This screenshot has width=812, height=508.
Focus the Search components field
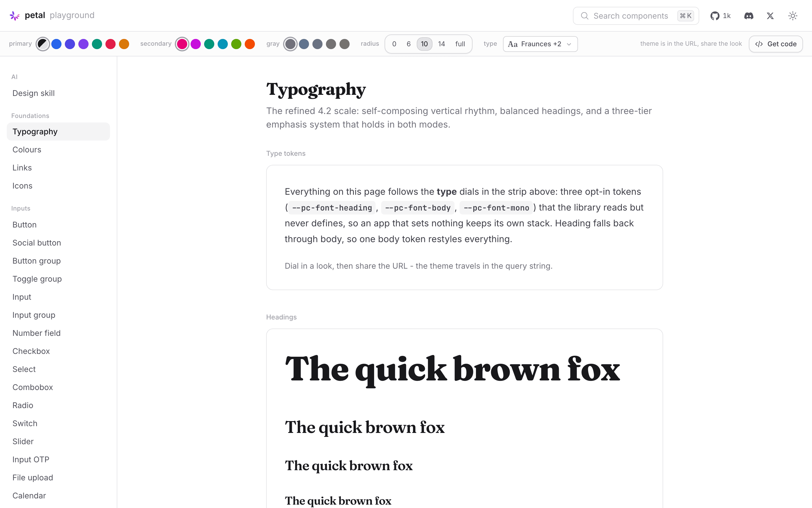tap(636, 16)
